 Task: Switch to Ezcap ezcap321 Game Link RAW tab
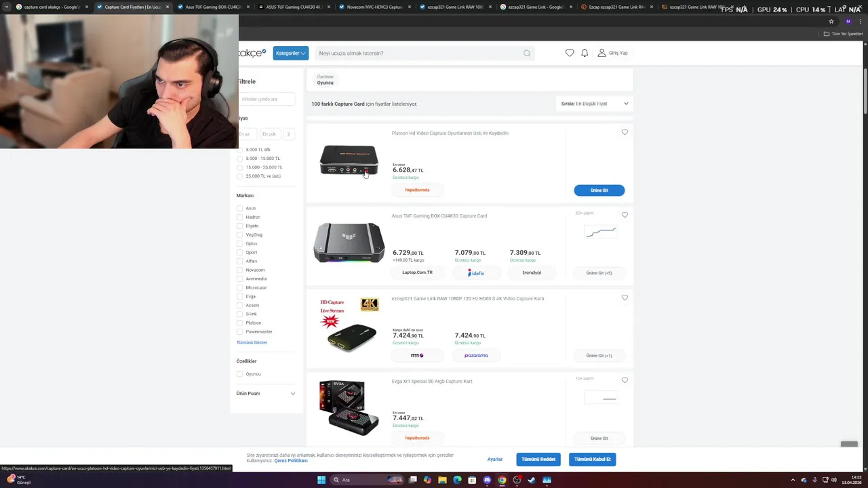616,7
